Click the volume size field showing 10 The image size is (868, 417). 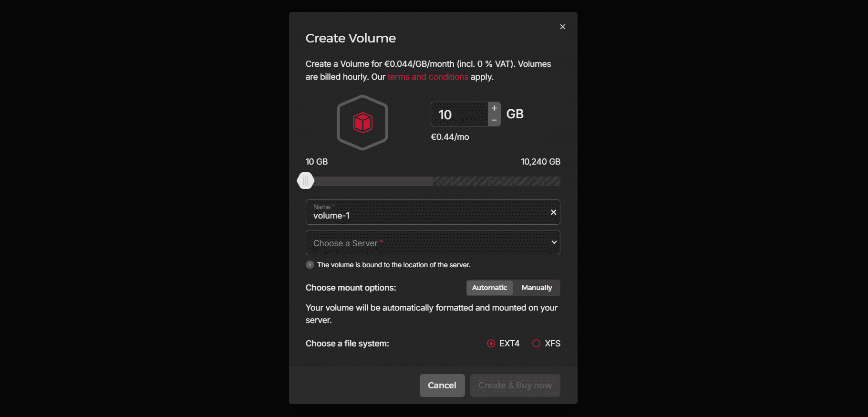click(459, 114)
